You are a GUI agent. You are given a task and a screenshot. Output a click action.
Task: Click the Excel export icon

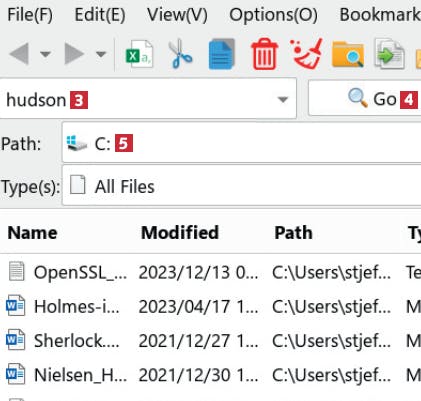(x=139, y=54)
